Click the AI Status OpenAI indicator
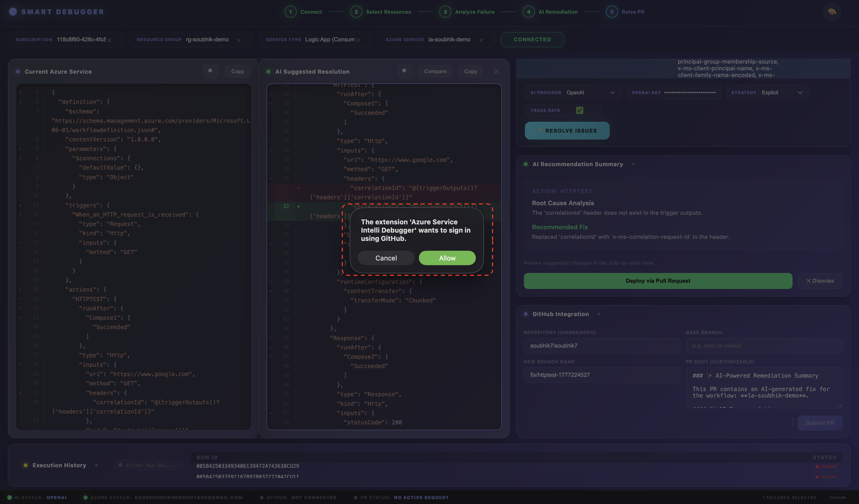This screenshot has height=504, width=859. (37, 498)
